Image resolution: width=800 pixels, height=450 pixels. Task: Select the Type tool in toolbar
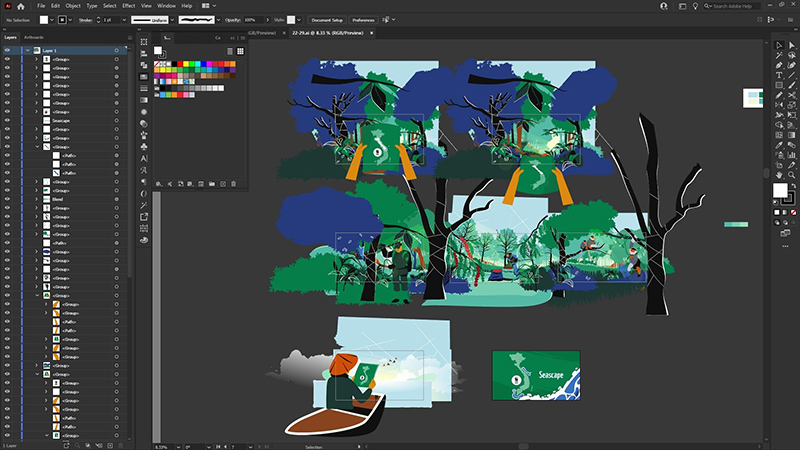click(x=779, y=75)
